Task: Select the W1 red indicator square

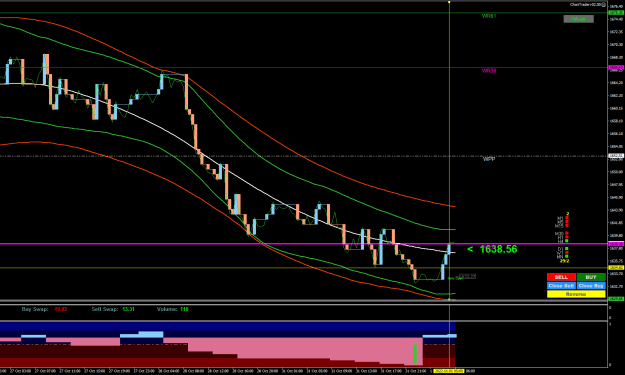Action: tap(567, 252)
